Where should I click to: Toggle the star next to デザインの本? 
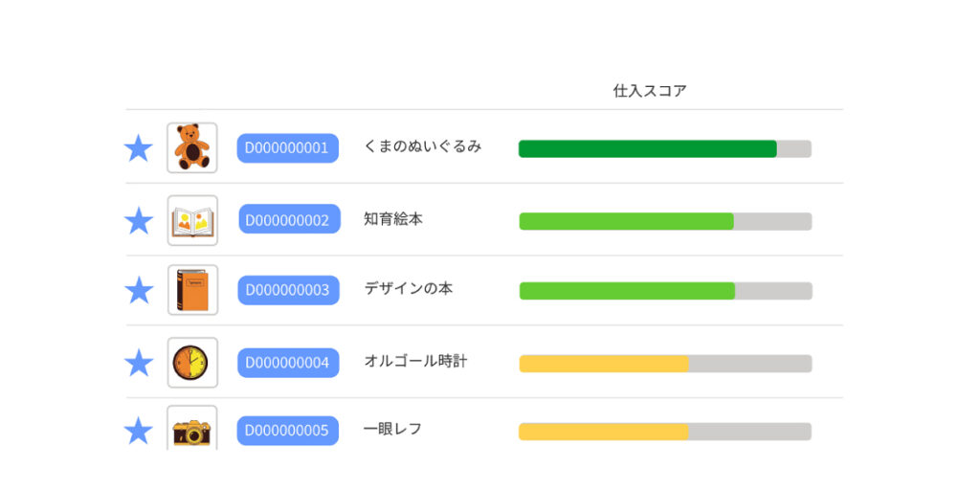pyautogui.click(x=139, y=290)
